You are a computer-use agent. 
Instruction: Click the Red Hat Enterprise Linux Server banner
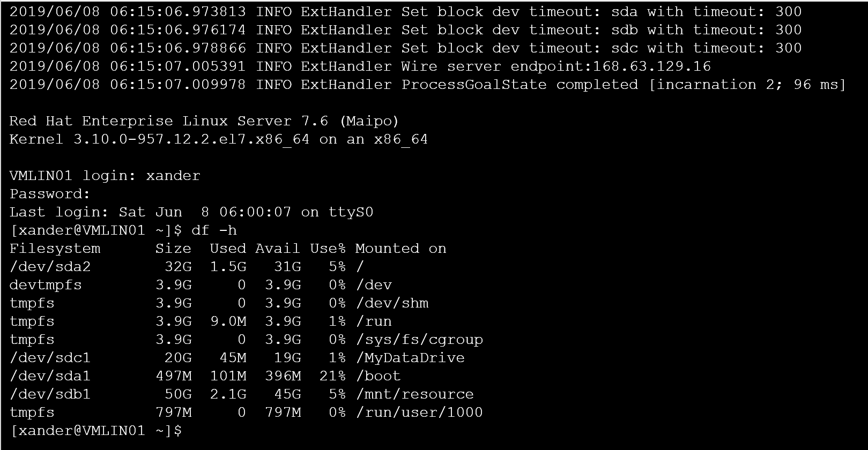pyautogui.click(x=204, y=121)
